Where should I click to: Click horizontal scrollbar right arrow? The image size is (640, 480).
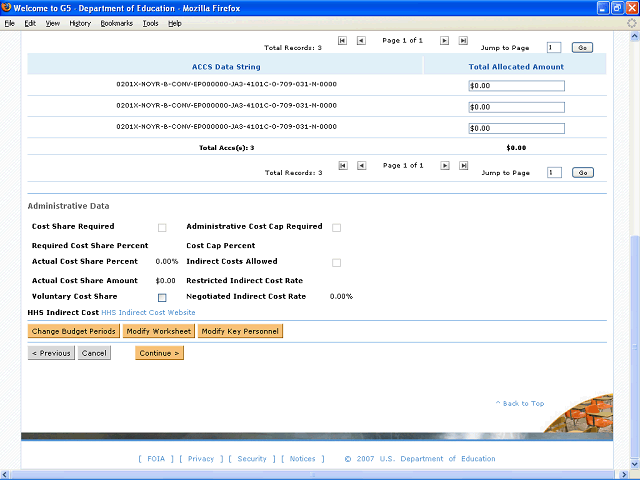[624, 474]
